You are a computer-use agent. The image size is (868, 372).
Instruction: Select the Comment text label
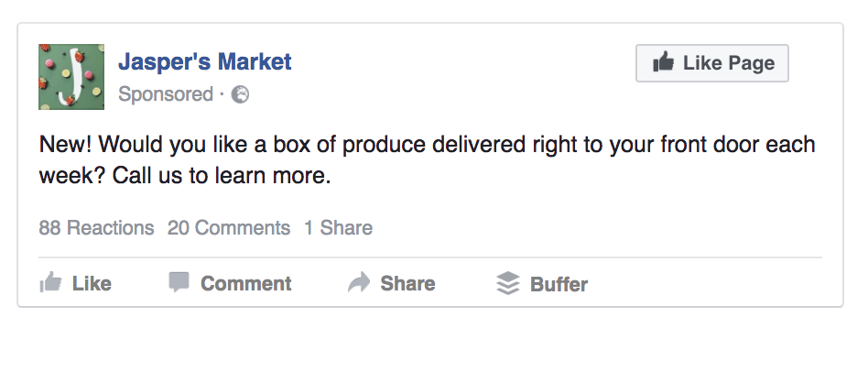click(x=245, y=284)
